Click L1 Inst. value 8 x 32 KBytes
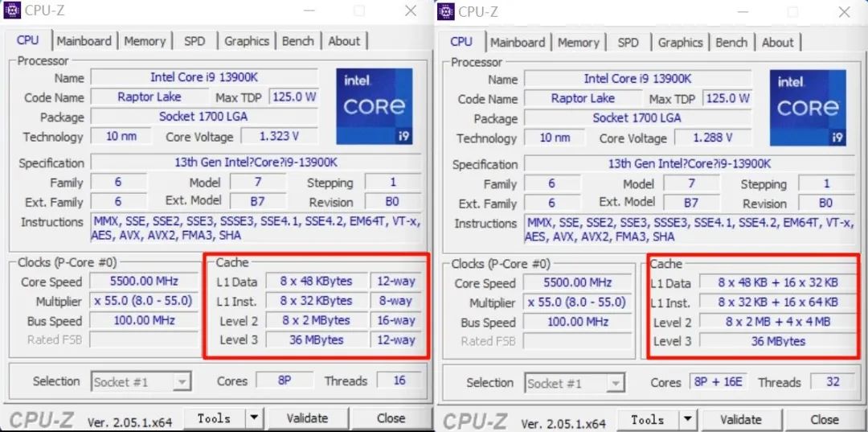The height and width of the screenshot is (432, 868). [x=316, y=301]
